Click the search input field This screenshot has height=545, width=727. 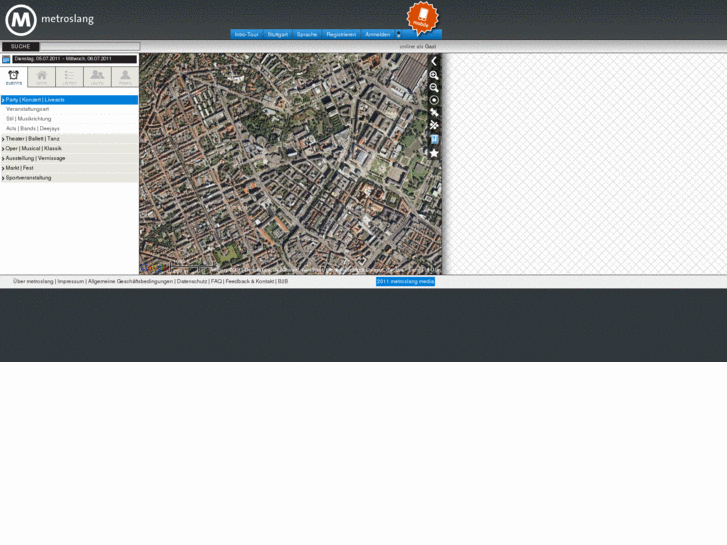[x=89, y=46]
